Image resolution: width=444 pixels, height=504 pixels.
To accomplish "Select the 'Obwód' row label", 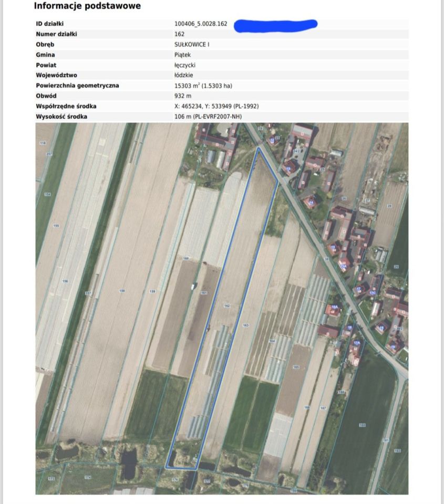I will (x=46, y=96).
